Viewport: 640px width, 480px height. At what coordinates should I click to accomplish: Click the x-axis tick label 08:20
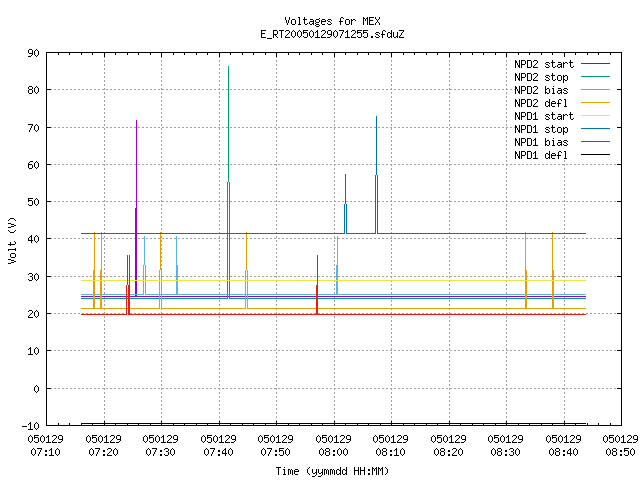pos(449,452)
